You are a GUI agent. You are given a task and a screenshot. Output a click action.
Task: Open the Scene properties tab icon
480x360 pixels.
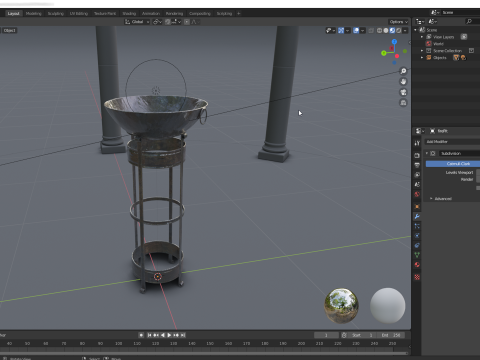coord(417,184)
